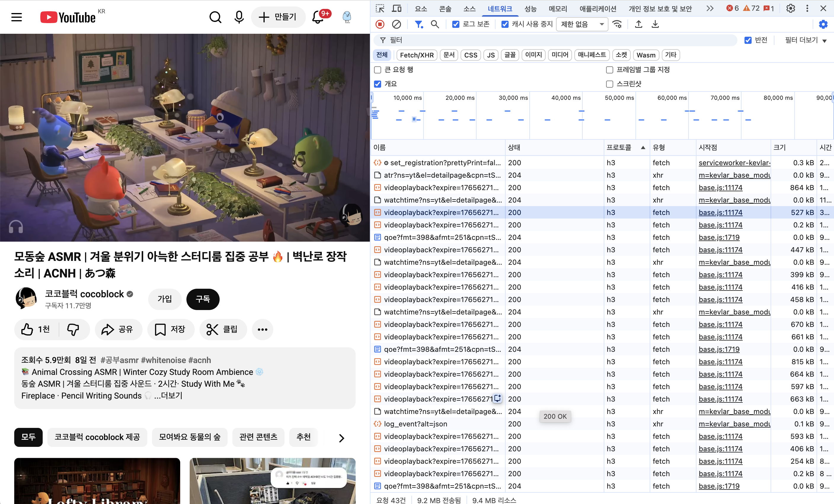Toggle the device toolbar icon
The width and height of the screenshot is (834, 504).
pyautogui.click(x=396, y=9)
